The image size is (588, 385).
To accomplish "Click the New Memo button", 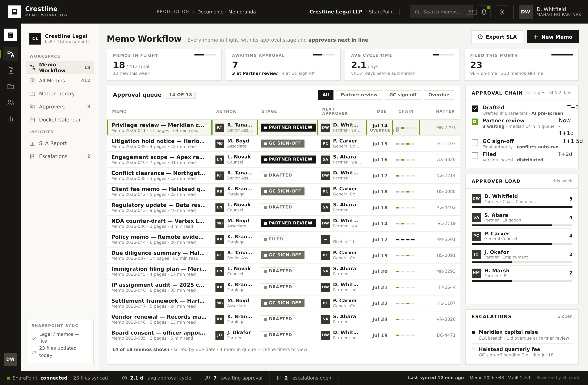I will (x=553, y=37).
